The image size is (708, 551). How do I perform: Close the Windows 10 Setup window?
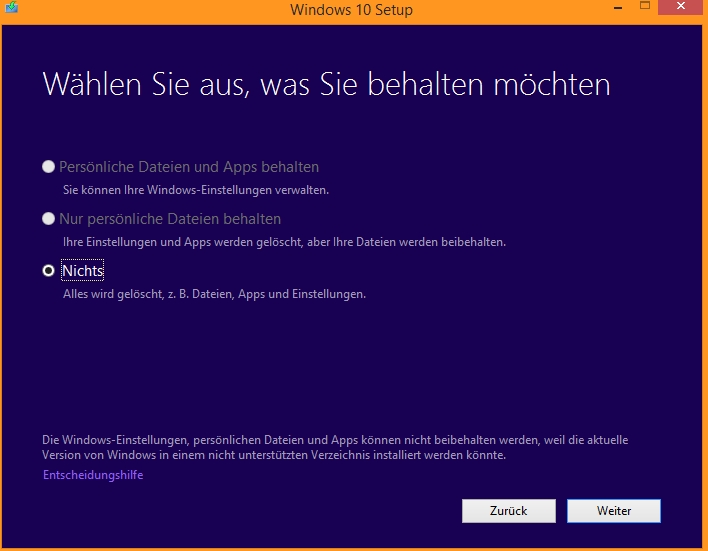[681, 6]
